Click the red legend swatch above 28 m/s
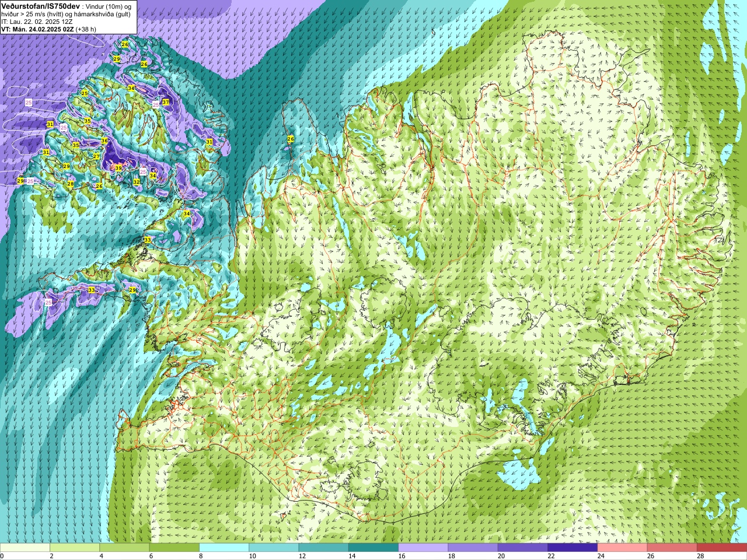Image resolution: width=747 pixels, height=560 pixels. point(722,548)
